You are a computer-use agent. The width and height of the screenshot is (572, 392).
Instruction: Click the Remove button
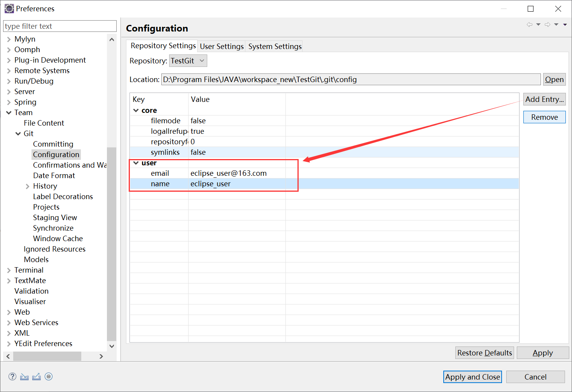(544, 117)
